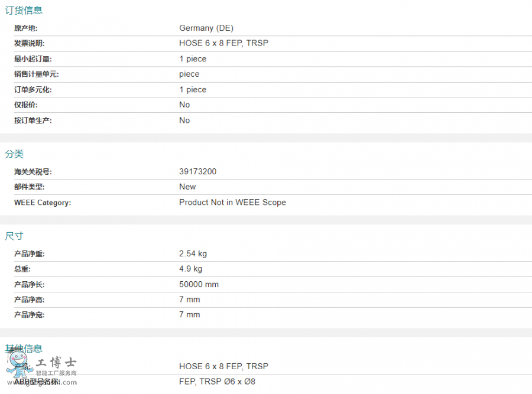Click the 工博士 mascot logo icon

point(18,362)
